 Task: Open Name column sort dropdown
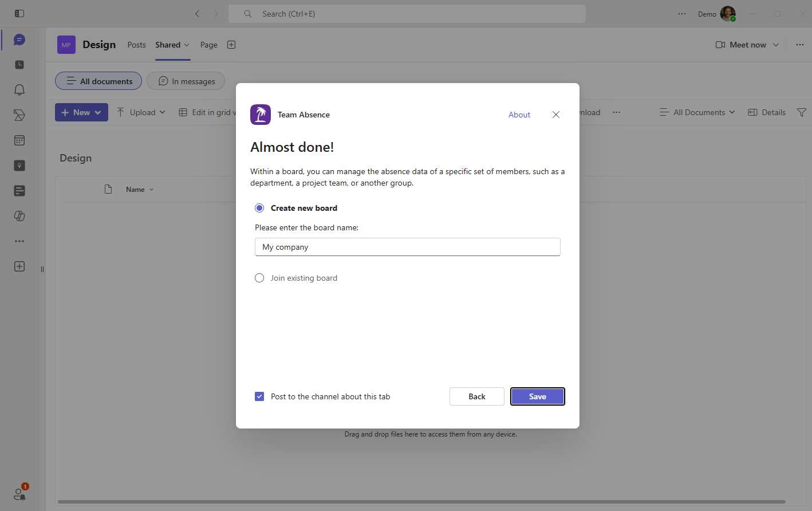[x=152, y=190]
